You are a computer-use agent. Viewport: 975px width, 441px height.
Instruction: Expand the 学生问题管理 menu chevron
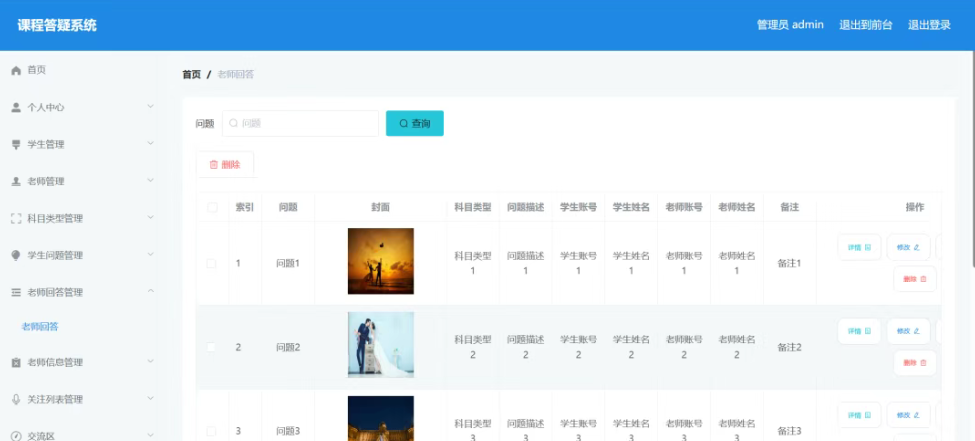tap(150, 254)
